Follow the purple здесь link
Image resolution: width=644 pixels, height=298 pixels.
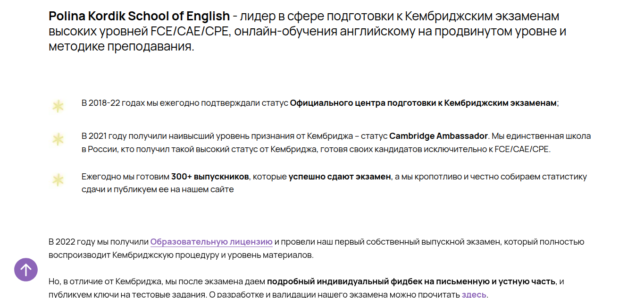pyautogui.click(x=474, y=295)
